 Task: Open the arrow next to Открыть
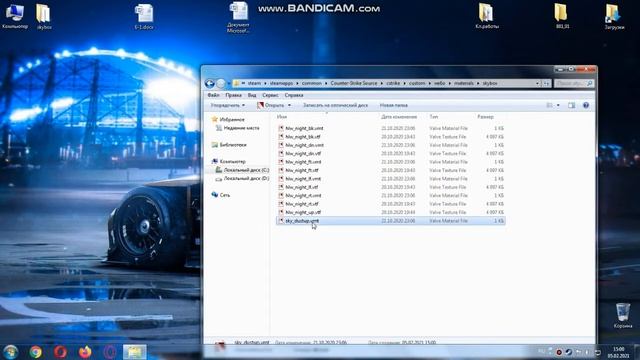(x=289, y=105)
